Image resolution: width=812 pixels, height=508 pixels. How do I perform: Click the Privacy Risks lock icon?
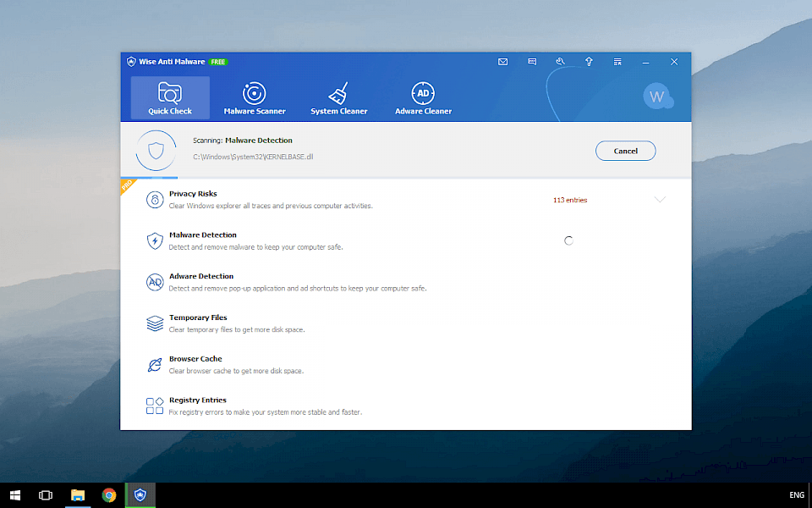coord(155,200)
